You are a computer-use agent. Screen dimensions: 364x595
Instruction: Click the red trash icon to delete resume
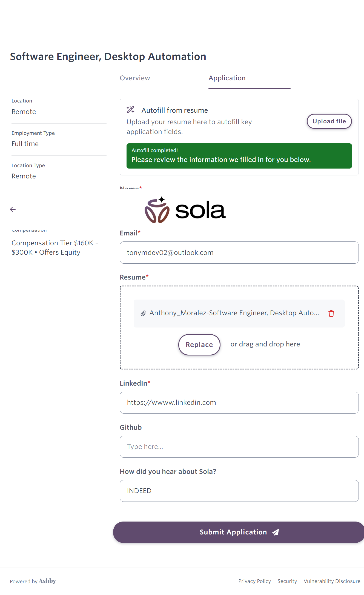pyautogui.click(x=331, y=314)
